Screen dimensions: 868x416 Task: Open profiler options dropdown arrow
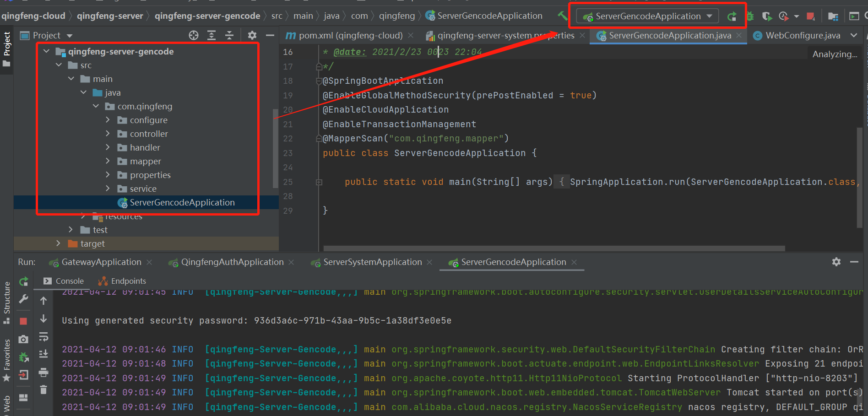[x=797, y=16]
